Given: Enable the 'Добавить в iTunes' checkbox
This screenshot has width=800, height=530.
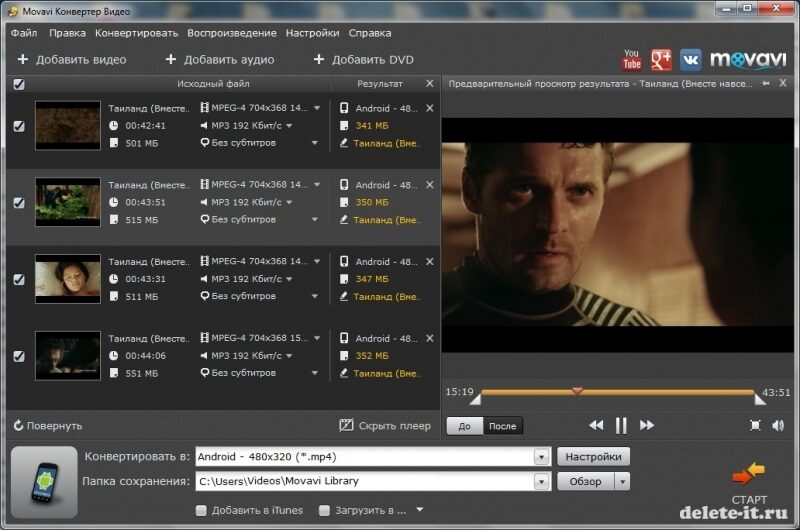Looking at the screenshot, I should click(202, 511).
